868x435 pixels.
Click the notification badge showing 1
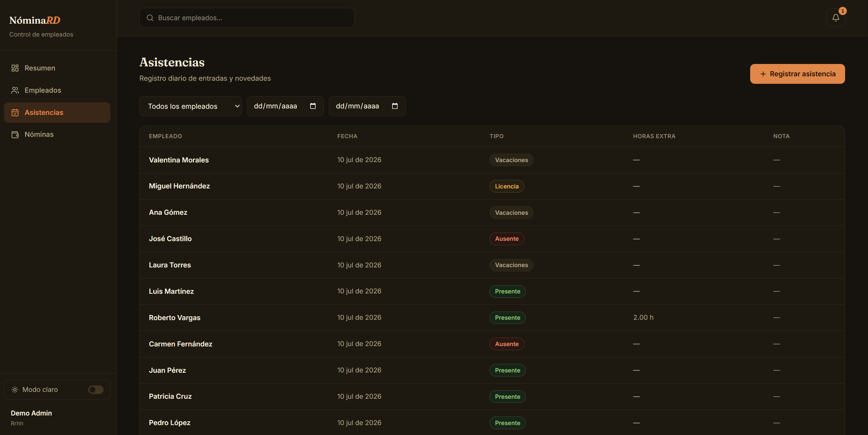(842, 11)
